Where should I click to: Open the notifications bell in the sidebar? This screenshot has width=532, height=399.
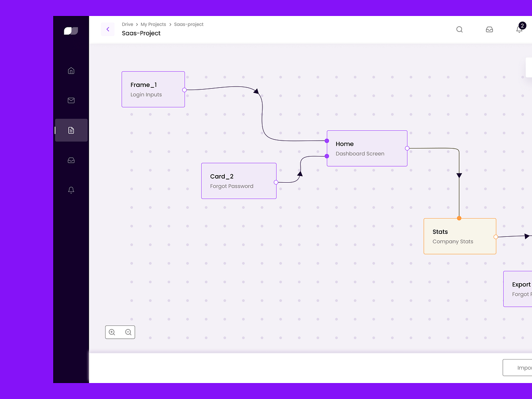[x=71, y=190]
